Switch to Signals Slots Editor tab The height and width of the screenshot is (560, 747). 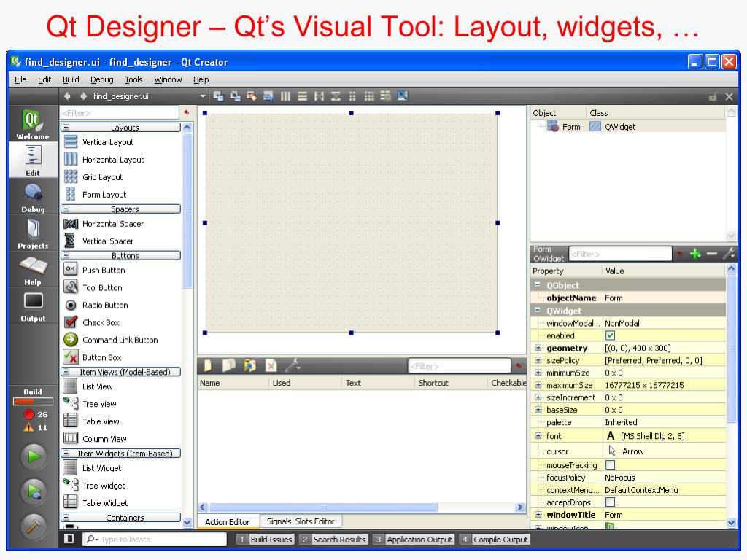pos(301,521)
